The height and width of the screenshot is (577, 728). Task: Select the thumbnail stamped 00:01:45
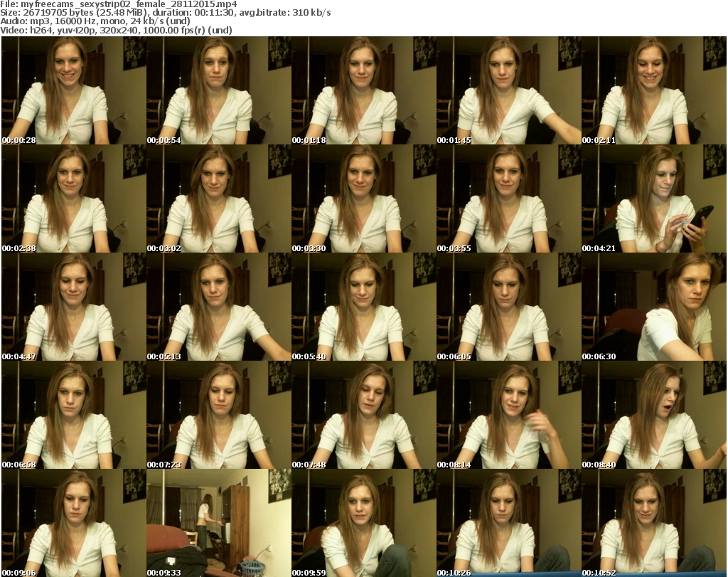[x=509, y=90]
